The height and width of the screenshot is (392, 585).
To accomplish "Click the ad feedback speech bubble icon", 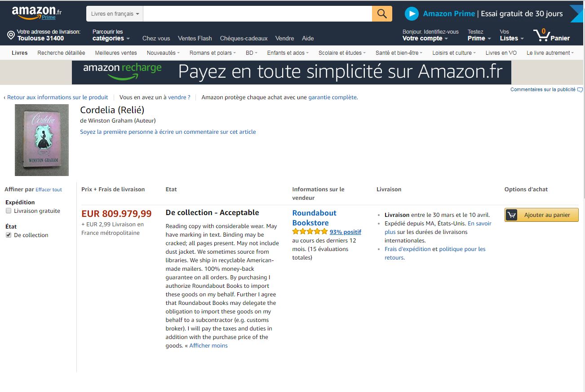I will [580, 90].
